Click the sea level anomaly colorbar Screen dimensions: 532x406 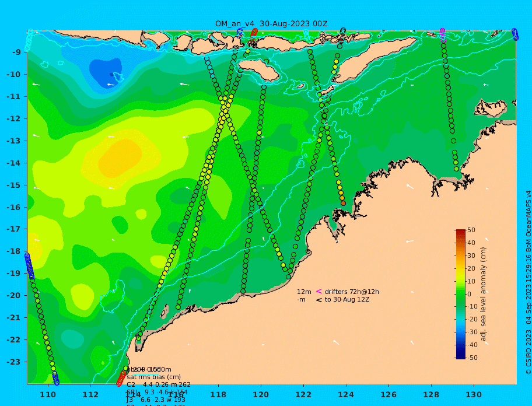(x=461, y=294)
